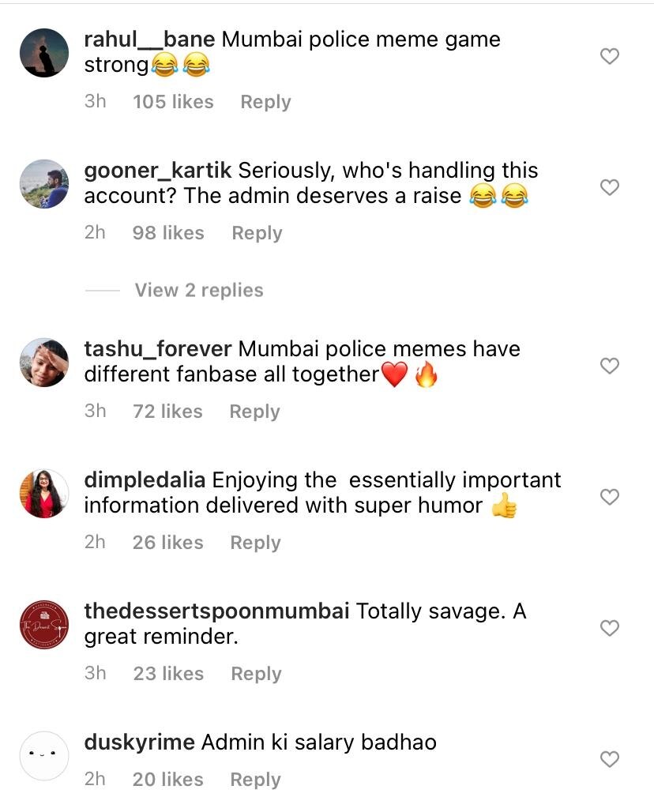The width and height of the screenshot is (654, 812).
Task: Like rahul__bane's comment with the heart
Action: (x=609, y=56)
